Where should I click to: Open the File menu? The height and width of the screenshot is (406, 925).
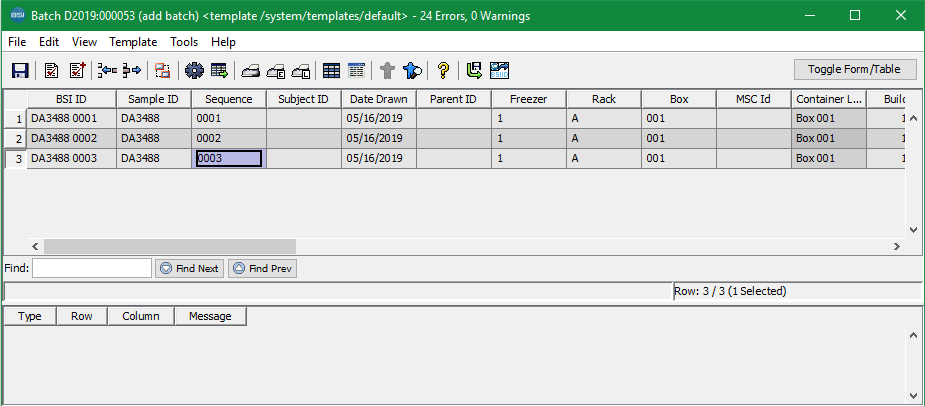(x=17, y=42)
